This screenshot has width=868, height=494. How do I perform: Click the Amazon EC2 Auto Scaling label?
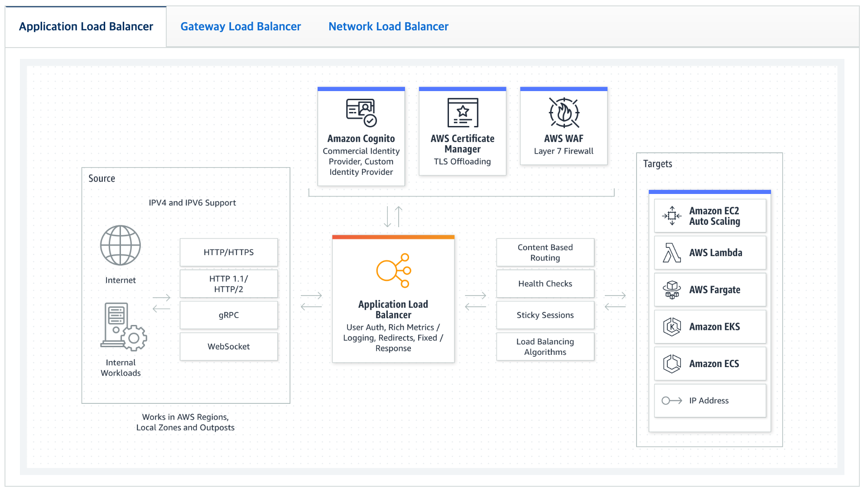715,216
